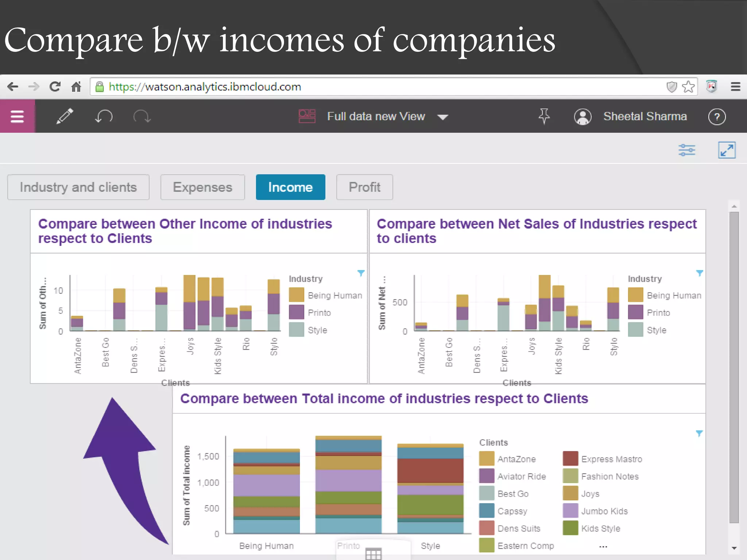
Task: Click the view layout icon beside title
Action: click(307, 116)
